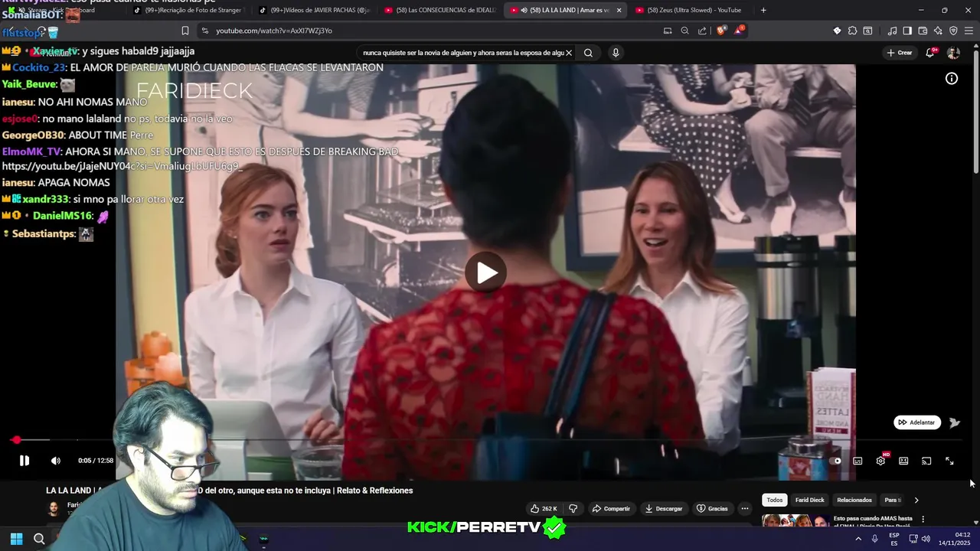Open the video info card icon
This screenshot has height=551, width=980.
pyautogui.click(x=952, y=78)
